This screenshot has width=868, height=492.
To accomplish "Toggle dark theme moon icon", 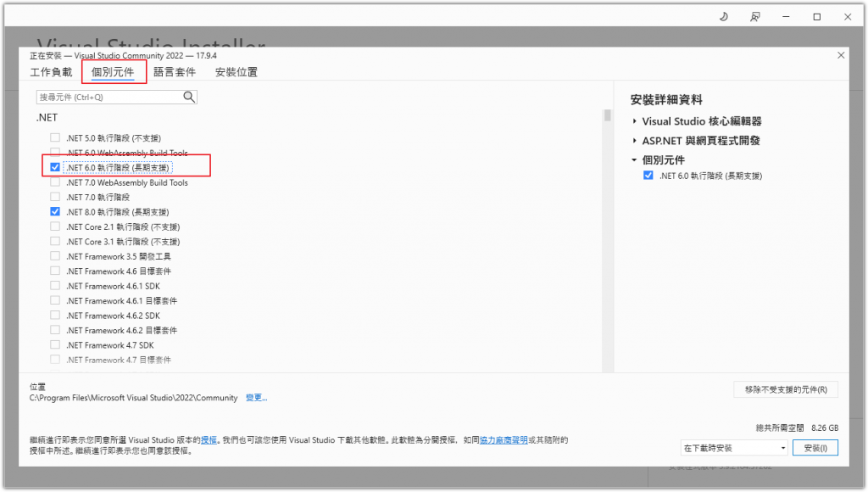I will (x=724, y=17).
